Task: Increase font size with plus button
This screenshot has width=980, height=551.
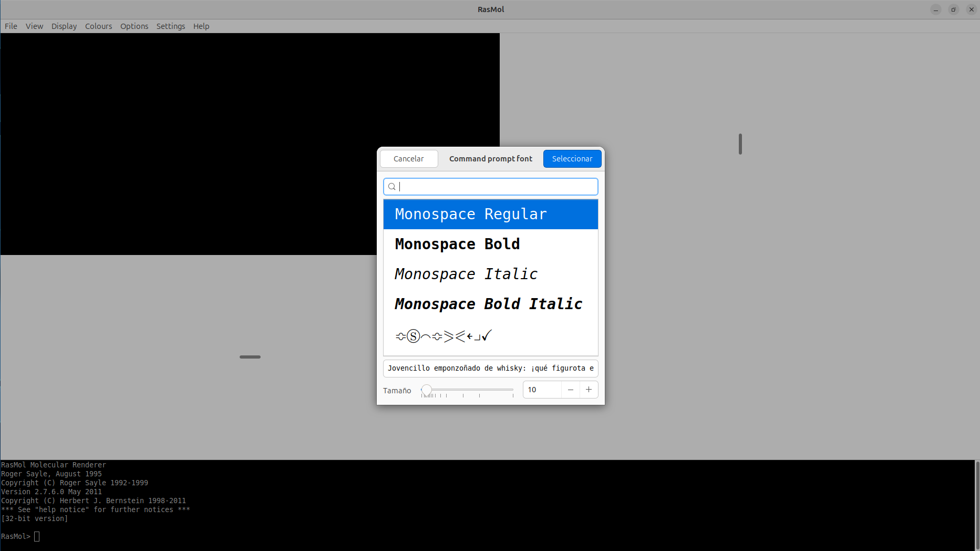Action: [589, 390]
